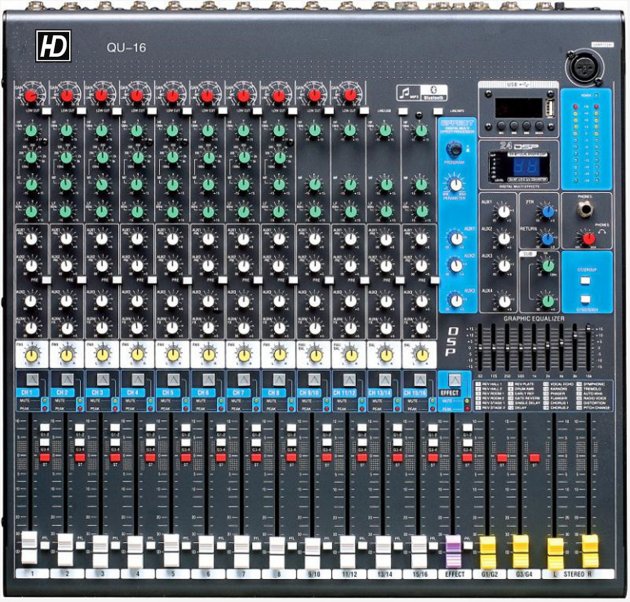The width and height of the screenshot is (630, 602).
Task: Toggle the PFL button on channel 1
Action: point(45,546)
